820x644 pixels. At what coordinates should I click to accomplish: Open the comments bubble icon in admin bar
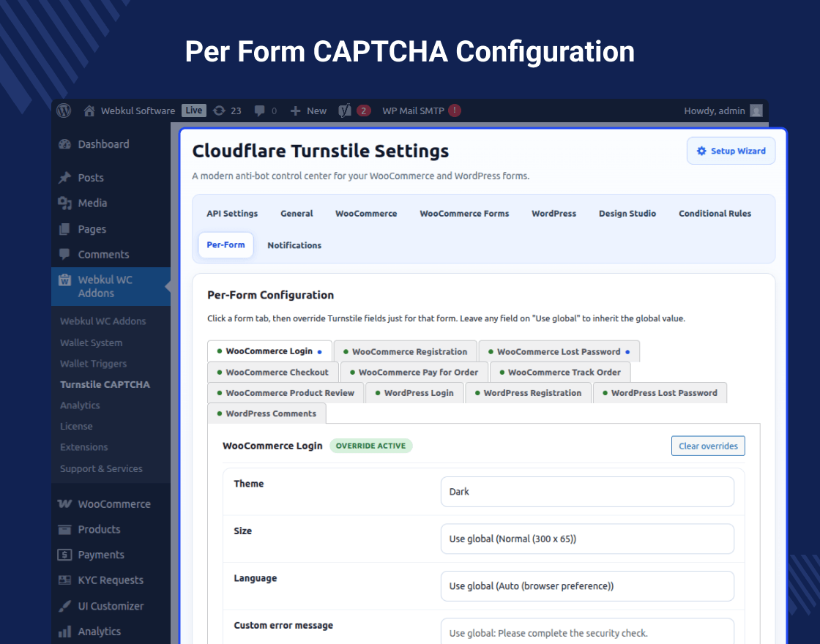click(259, 111)
